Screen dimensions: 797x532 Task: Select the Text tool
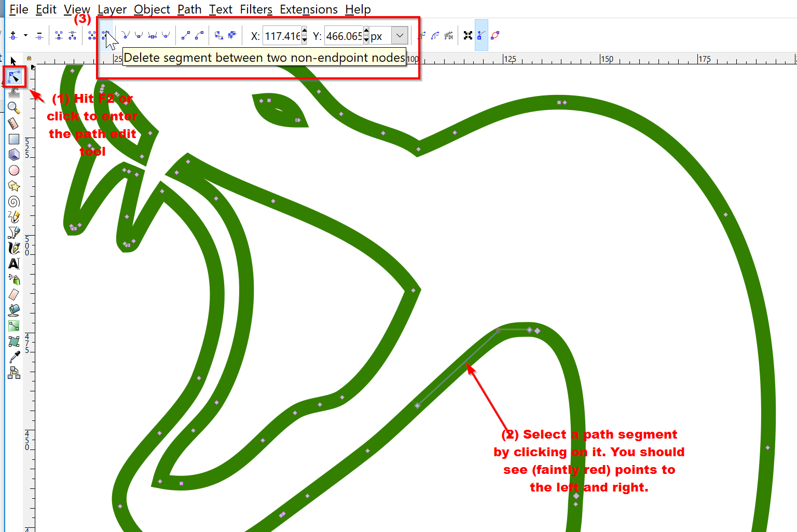click(x=13, y=264)
